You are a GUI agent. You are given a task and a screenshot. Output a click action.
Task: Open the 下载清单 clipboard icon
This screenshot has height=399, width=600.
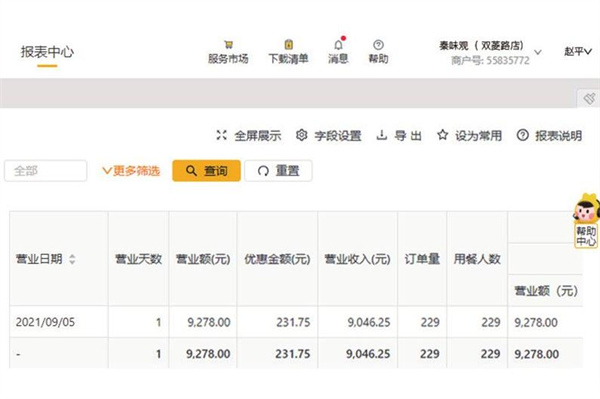(x=289, y=45)
